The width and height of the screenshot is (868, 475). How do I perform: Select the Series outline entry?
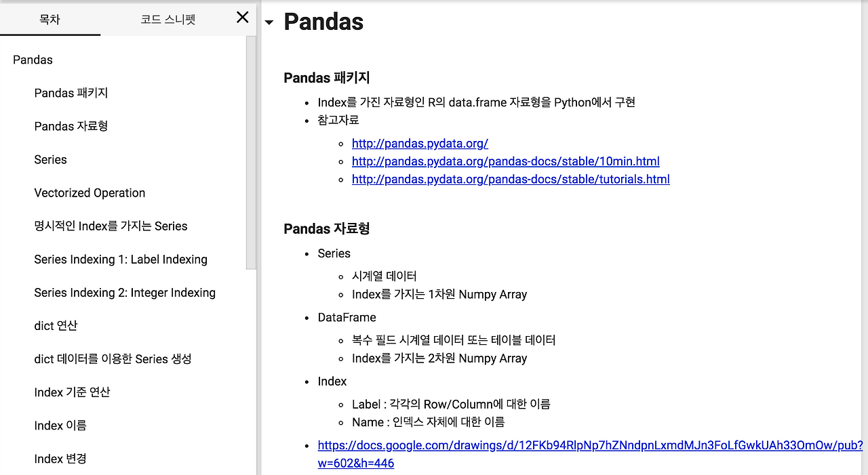(x=51, y=159)
